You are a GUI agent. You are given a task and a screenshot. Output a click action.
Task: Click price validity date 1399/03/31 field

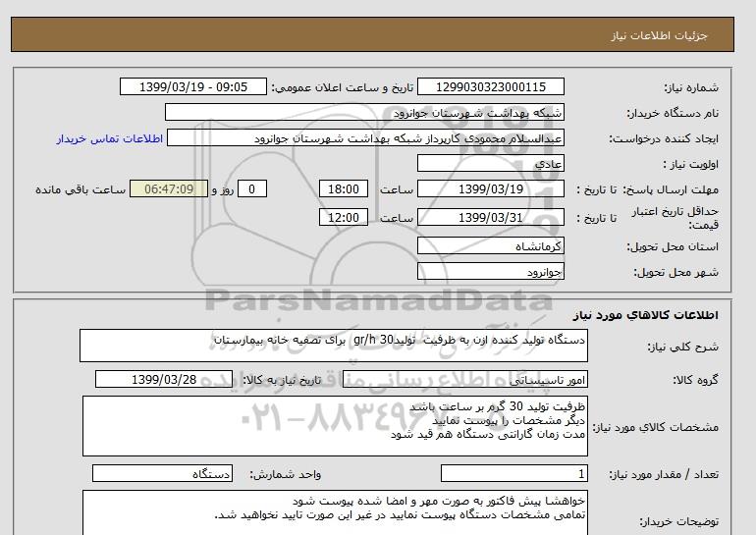490,217
